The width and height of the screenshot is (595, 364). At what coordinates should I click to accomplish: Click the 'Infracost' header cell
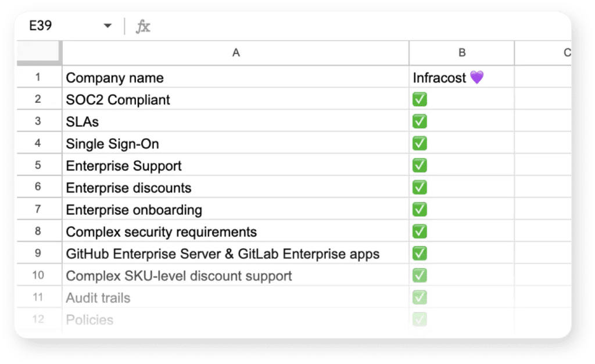(x=462, y=77)
